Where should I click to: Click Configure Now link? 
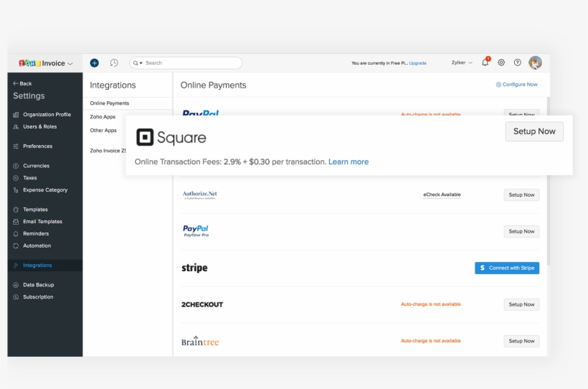click(517, 85)
